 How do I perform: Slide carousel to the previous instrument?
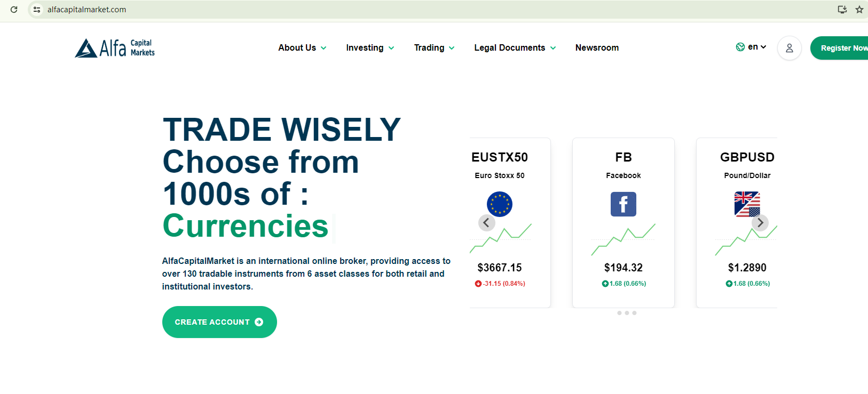(486, 222)
